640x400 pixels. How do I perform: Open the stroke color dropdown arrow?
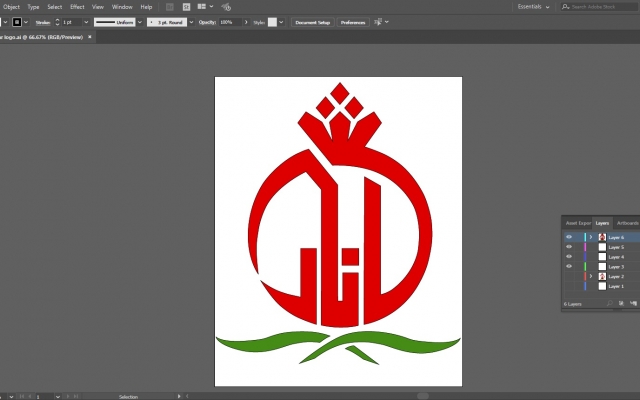point(26,22)
